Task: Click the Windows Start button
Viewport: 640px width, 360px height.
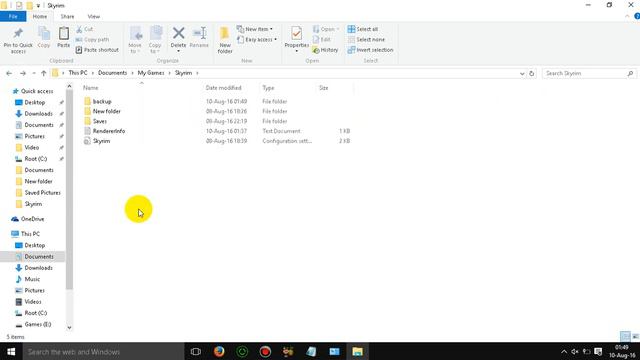Action: click(x=11, y=351)
